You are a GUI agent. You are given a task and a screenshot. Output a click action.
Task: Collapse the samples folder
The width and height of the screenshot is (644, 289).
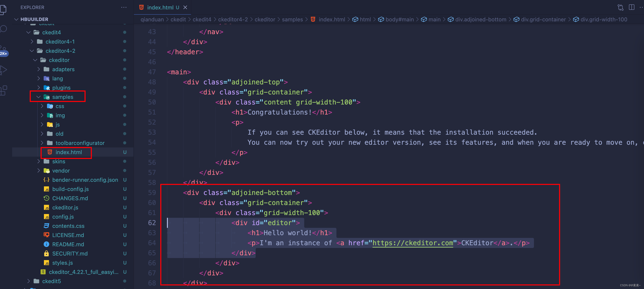tap(38, 97)
